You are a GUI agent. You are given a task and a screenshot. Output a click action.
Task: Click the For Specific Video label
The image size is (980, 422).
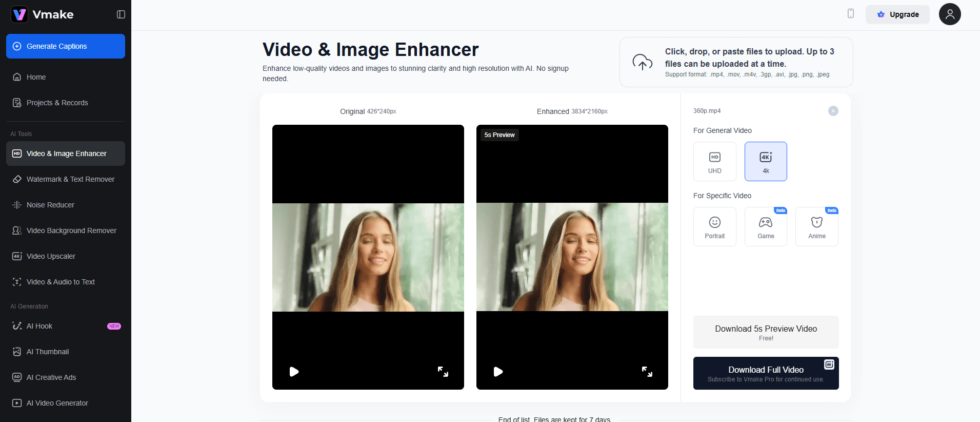click(722, 196)
